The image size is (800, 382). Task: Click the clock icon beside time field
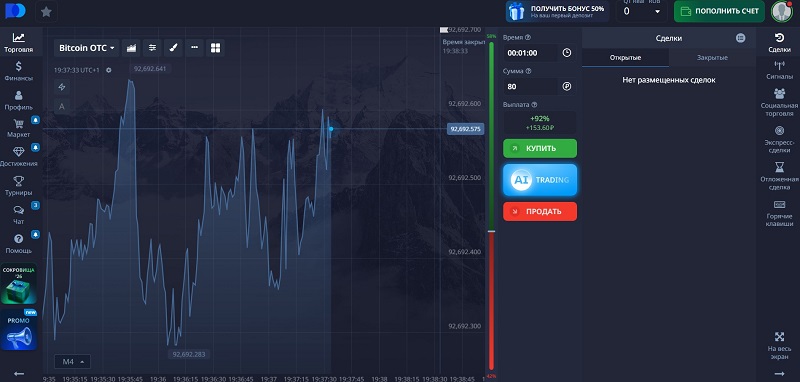[x=567, y=53]
